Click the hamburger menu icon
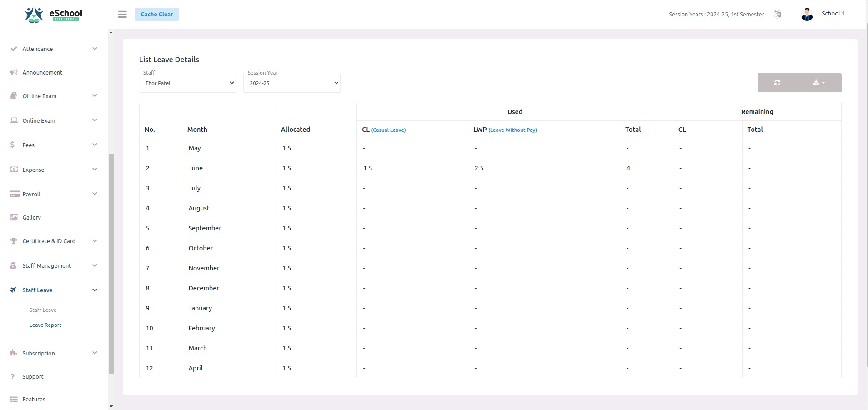 pos(122,15)
